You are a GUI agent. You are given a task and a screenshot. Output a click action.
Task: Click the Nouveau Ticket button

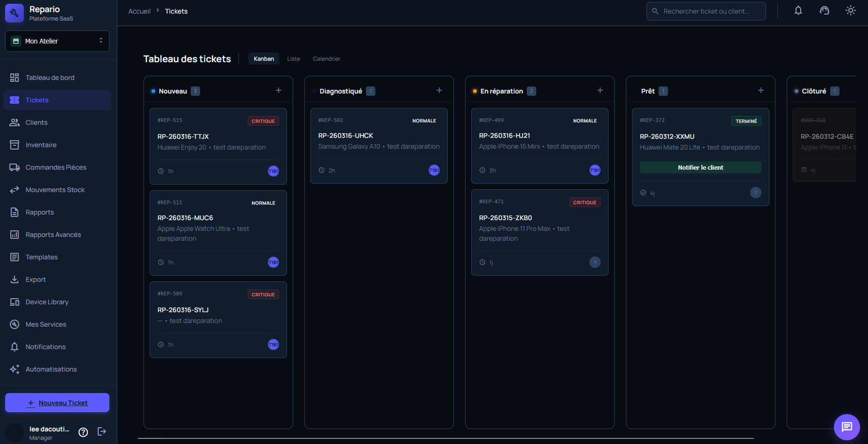click(x=57, y=402)
